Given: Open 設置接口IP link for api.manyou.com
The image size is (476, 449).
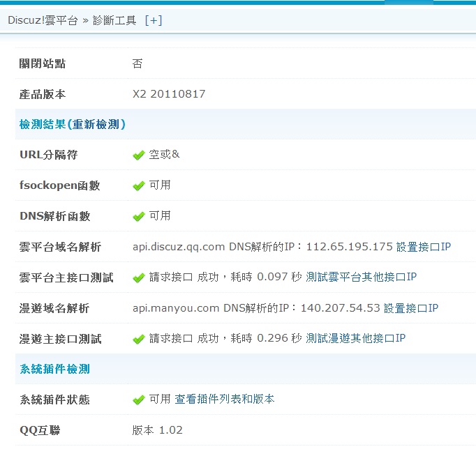Looking at the screenshot, I should (x=411, y=308).
